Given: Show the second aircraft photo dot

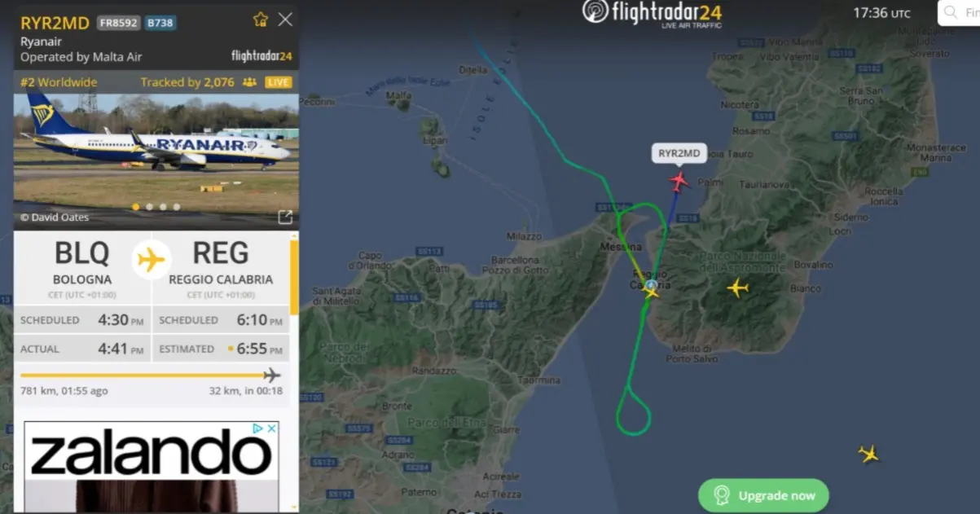Looking at the screenshot, I should click(x=149, y=207).
